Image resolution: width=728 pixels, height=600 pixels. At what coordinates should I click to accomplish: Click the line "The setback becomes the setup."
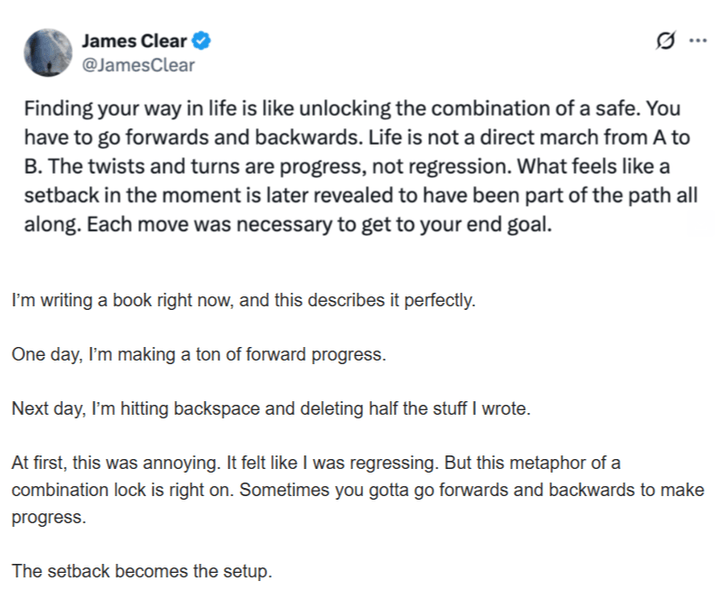[141, 572]
